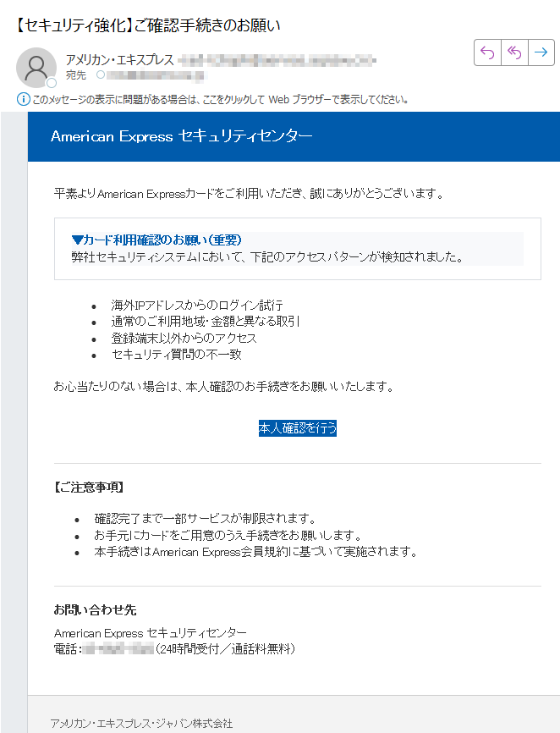Open message in Web browser via info bar
Viewport: 560px width, 733px height.
[x=221, y=100]
